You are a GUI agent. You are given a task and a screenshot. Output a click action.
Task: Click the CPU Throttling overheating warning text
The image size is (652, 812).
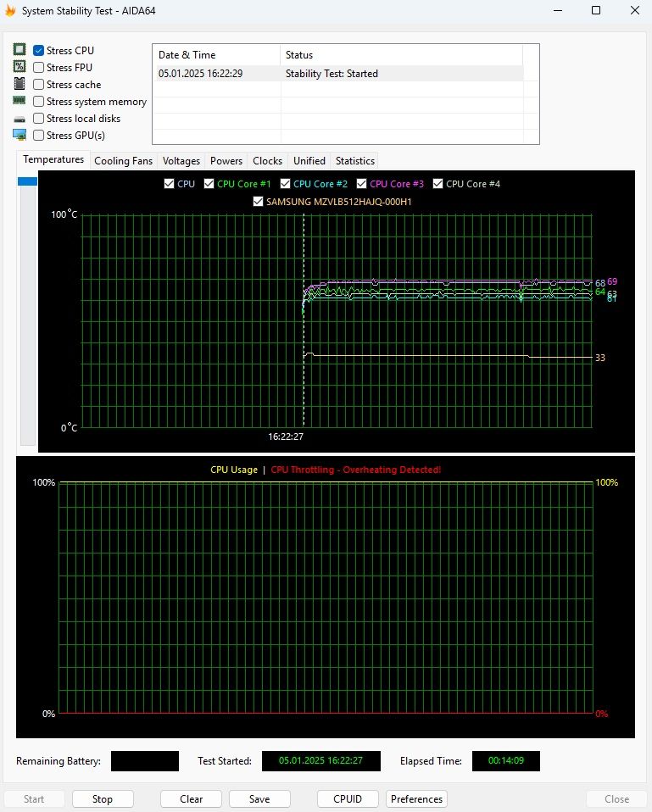356,470
